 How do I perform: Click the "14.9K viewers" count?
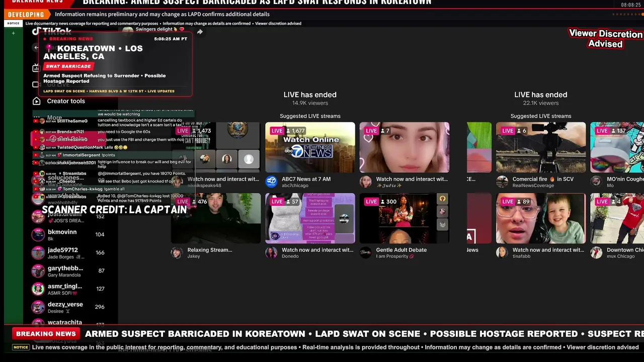[310, 103]
